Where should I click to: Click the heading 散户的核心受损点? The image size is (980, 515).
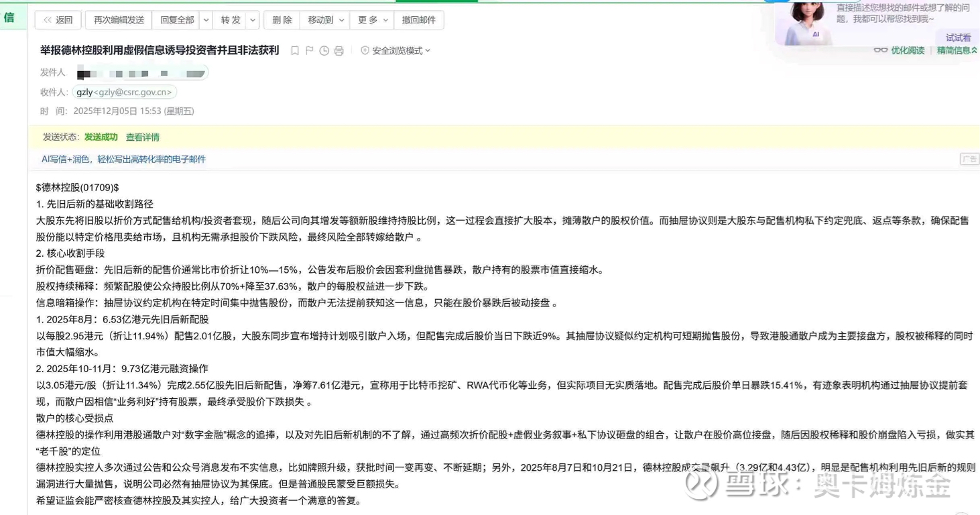(74, 418)
